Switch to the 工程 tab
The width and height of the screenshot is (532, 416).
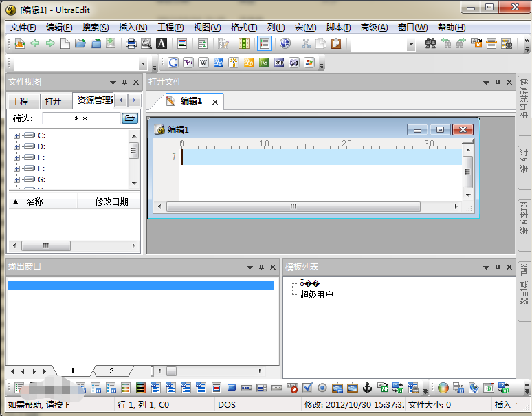coord(24,101)
